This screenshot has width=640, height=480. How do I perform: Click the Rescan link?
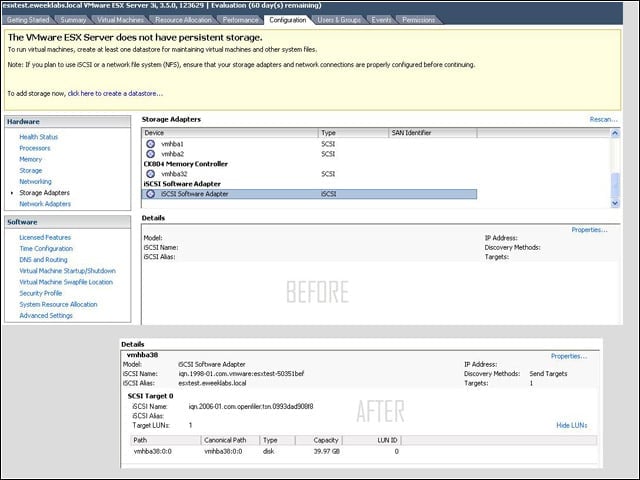(603, 119)
